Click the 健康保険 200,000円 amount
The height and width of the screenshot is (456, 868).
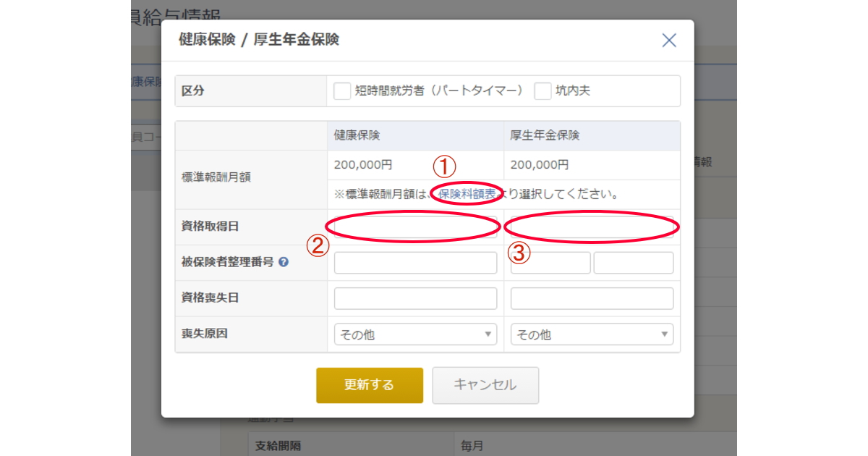(363, 165)
